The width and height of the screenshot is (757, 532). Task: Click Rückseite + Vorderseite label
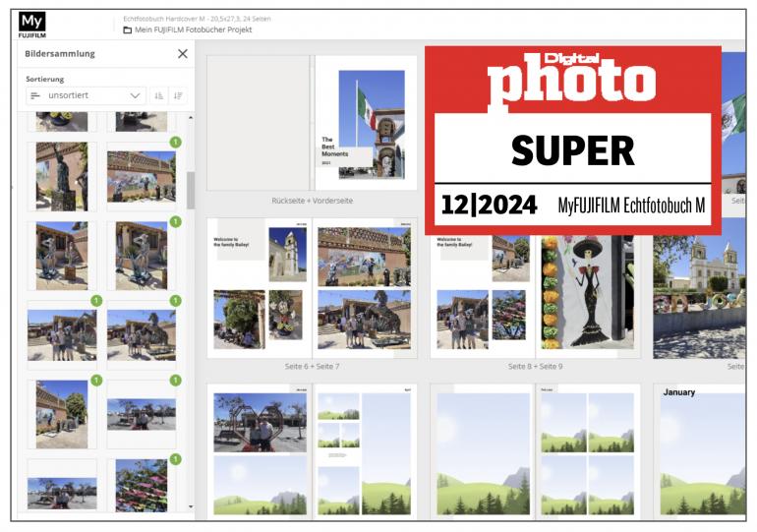(312, 201)
